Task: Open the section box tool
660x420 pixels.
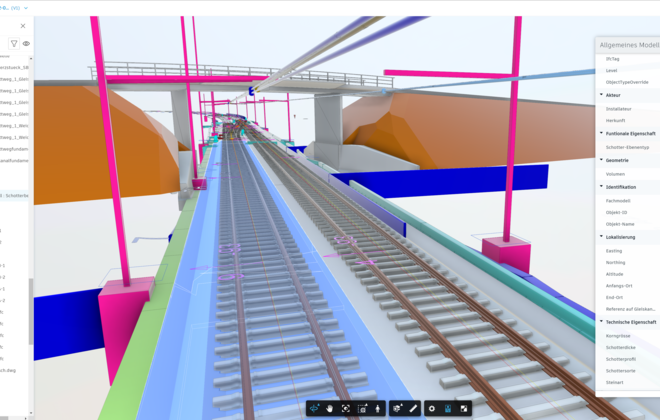Action: click(397, 408)
